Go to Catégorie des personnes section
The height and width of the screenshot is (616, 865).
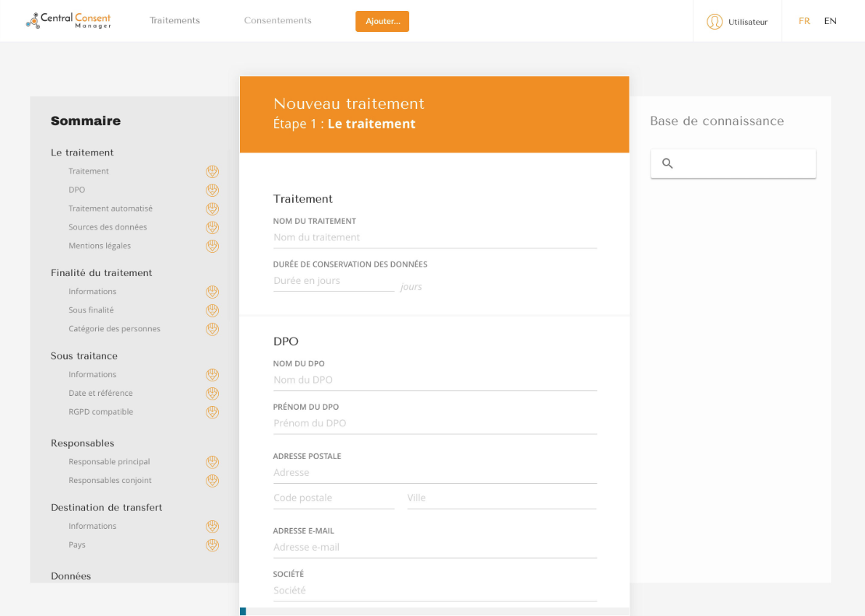click(114, 328)
